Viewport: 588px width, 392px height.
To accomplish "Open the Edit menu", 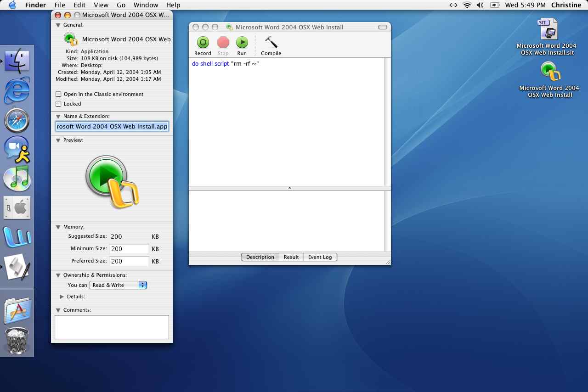I will point(79,5).
